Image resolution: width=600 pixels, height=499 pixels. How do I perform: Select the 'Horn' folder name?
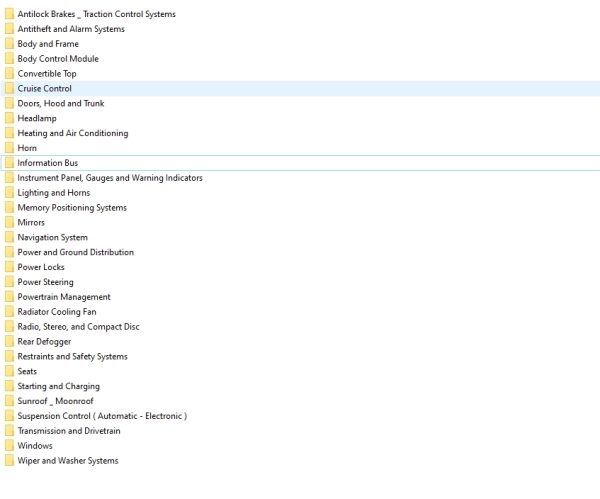click(27, 148)
